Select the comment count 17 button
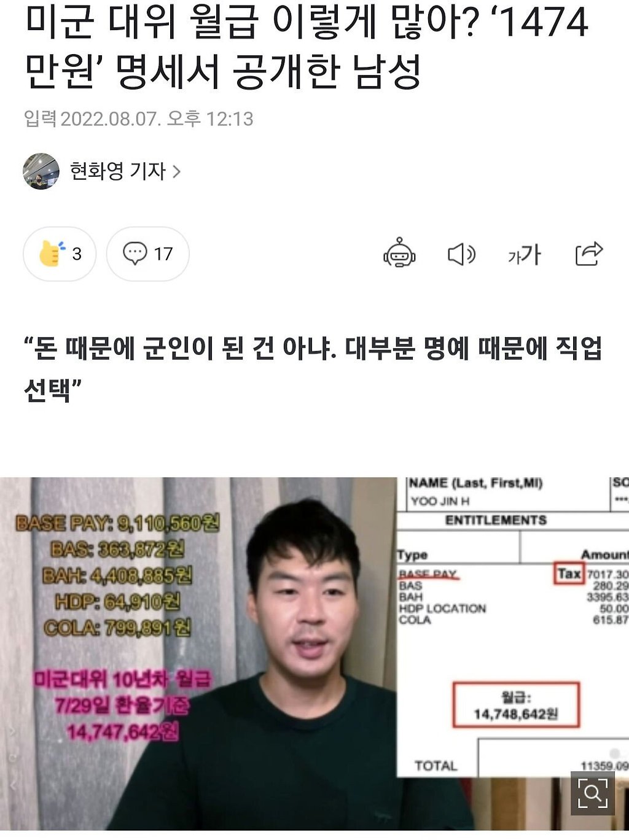Viewport: 629px width, 840px height. 147,254
